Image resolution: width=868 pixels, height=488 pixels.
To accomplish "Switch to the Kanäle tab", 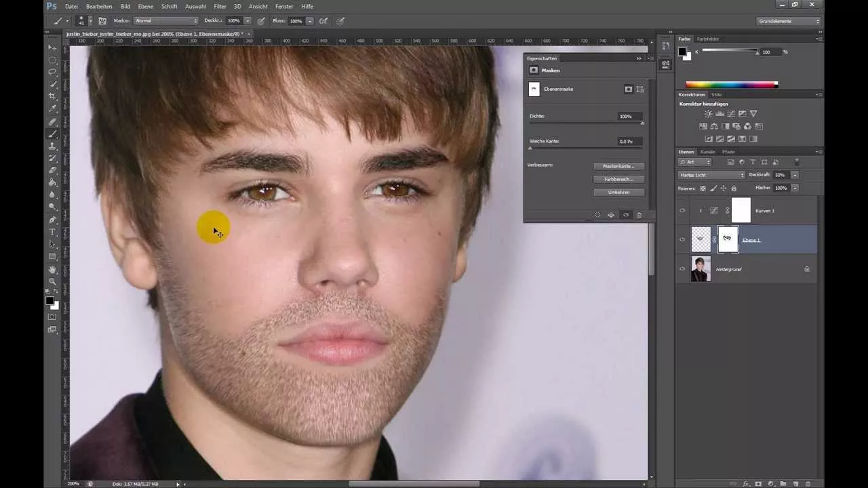I will coord(708,152).
